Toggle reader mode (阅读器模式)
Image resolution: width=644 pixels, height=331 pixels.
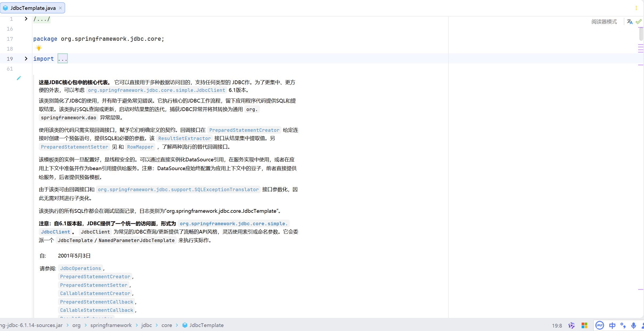604,22
